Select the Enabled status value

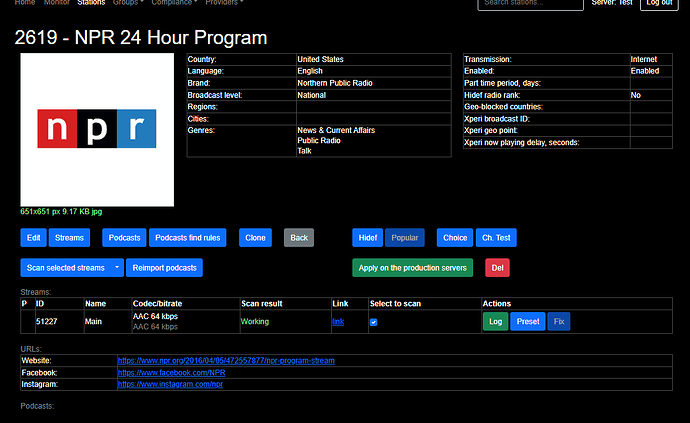tap(645, 71)
